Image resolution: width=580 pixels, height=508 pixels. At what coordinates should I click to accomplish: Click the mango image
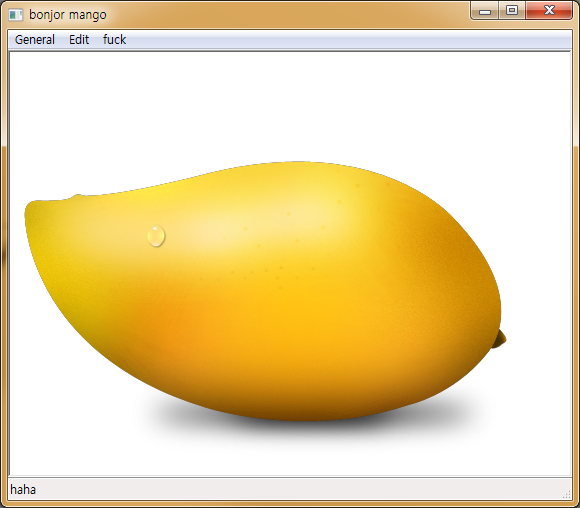point(265,292)
